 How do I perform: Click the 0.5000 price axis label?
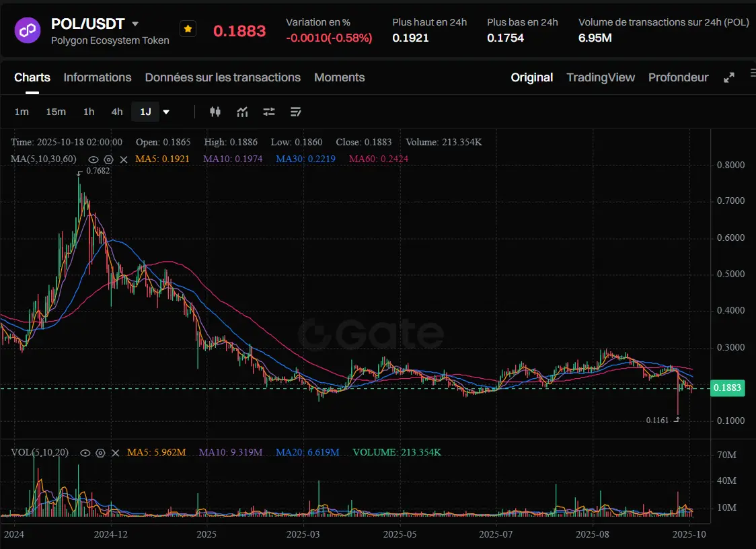[730, 274]
